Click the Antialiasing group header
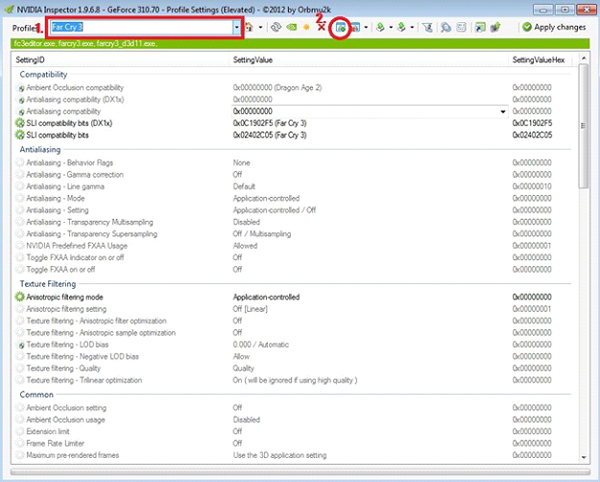 (x=40, y=150)
